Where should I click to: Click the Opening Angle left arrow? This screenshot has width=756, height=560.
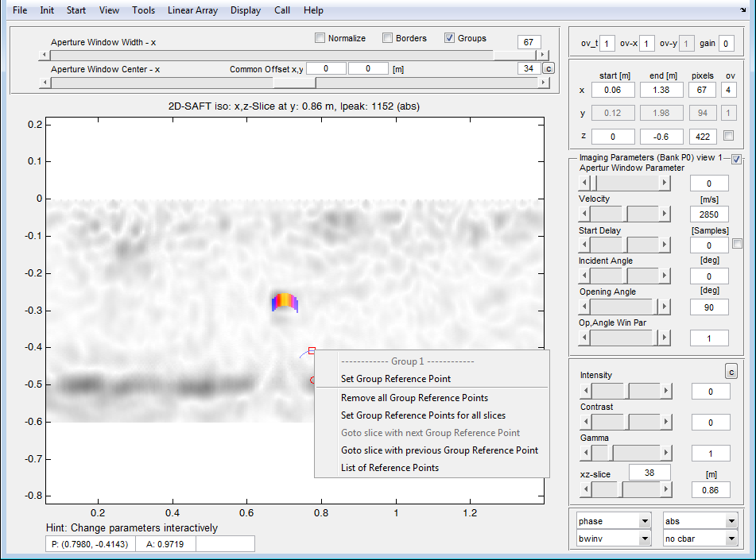[584, 307]
